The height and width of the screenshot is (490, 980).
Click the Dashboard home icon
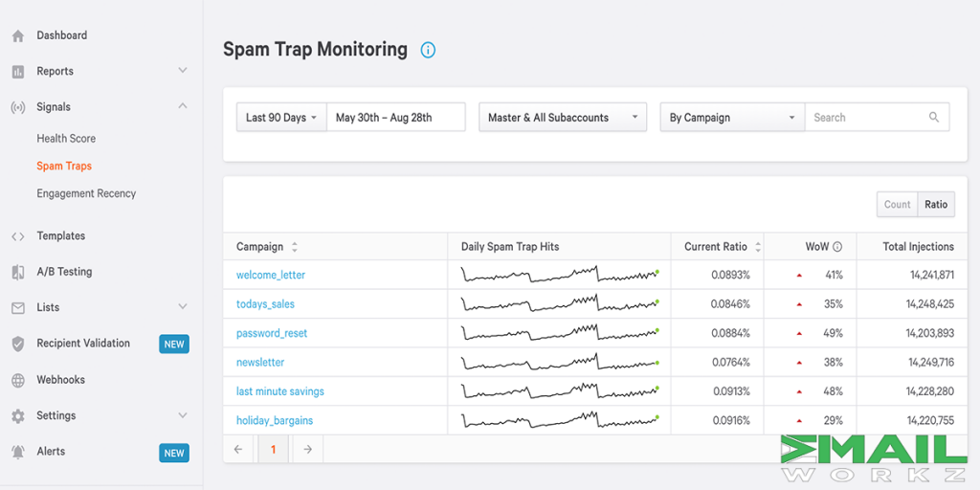click(17, 36)
